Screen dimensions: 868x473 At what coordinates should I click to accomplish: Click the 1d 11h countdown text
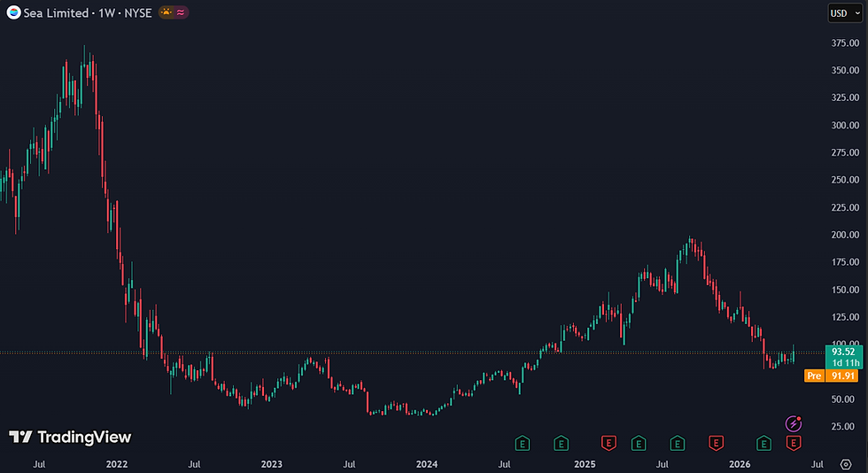point(845,363)
